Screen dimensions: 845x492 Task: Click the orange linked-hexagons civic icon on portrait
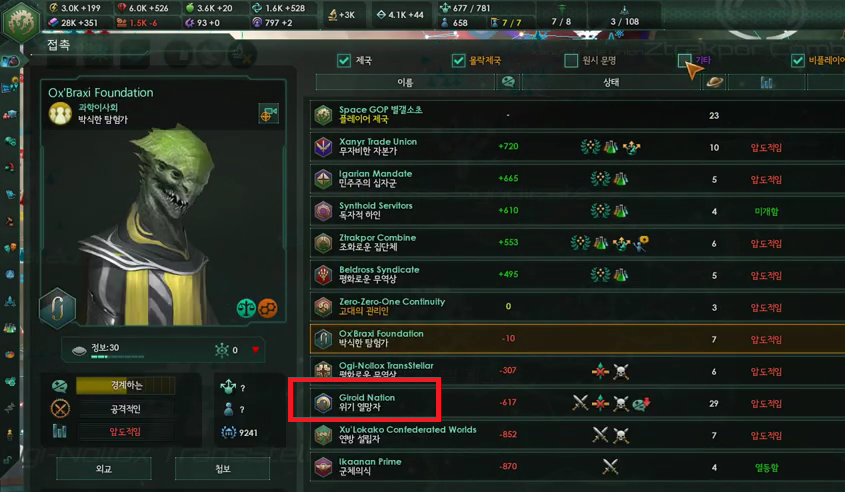(268, 308)
